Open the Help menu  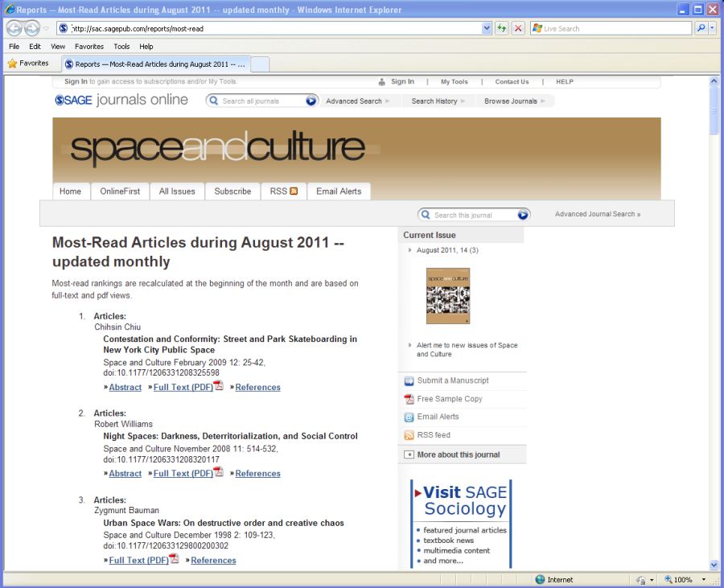146,46
